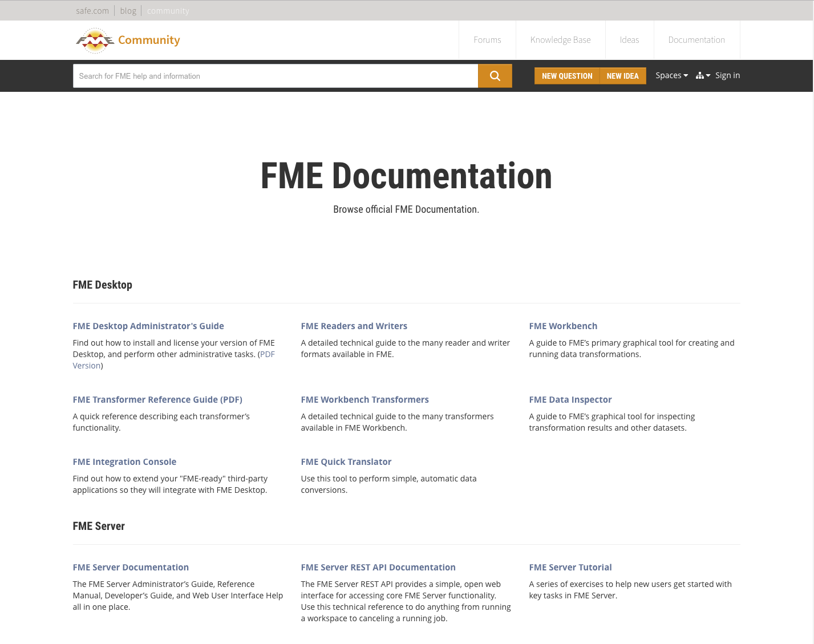Screen dimensions: 814x644
Task: Click the FME Community logo
Action: [x=128, y=40]
